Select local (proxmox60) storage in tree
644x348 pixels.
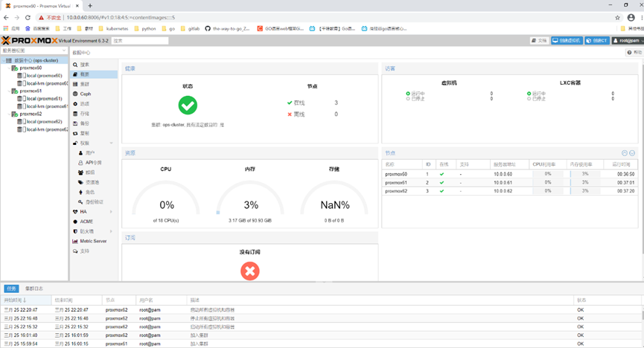(41, 76)
